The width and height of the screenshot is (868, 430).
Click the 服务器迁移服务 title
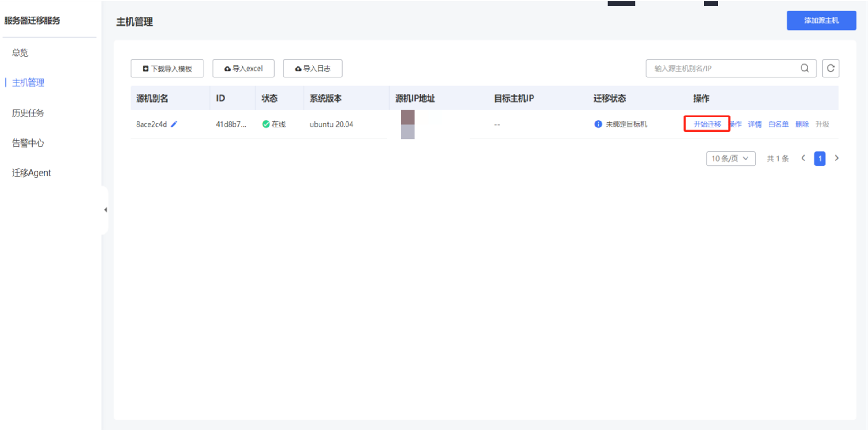[32, 21]
